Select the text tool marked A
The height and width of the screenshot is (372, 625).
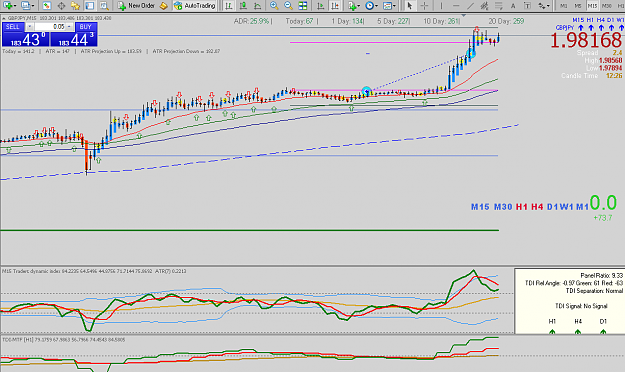(x=513, y=6)
